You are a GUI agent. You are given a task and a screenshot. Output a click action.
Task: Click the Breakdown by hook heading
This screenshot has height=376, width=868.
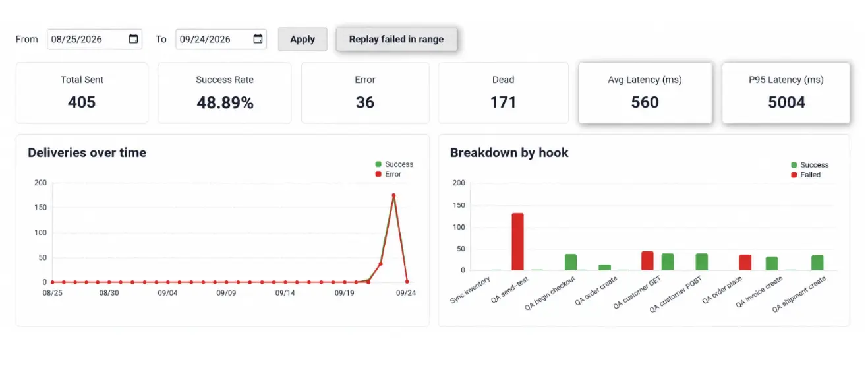point(509,152)
